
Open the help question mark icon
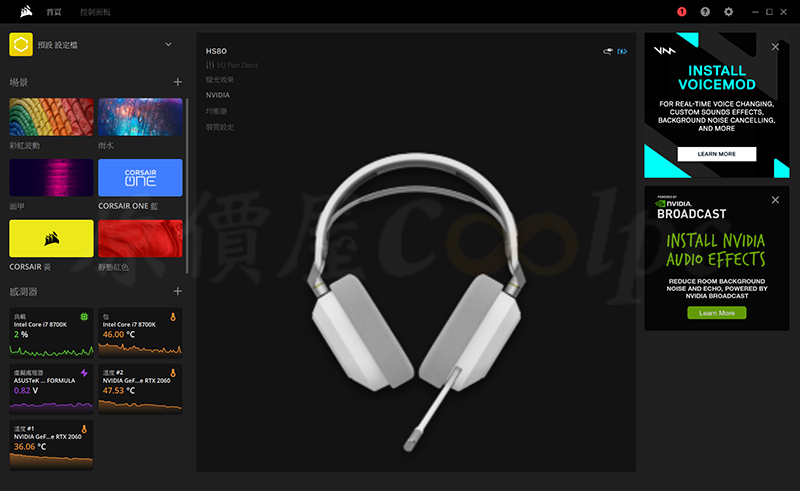tap(705, 12)
